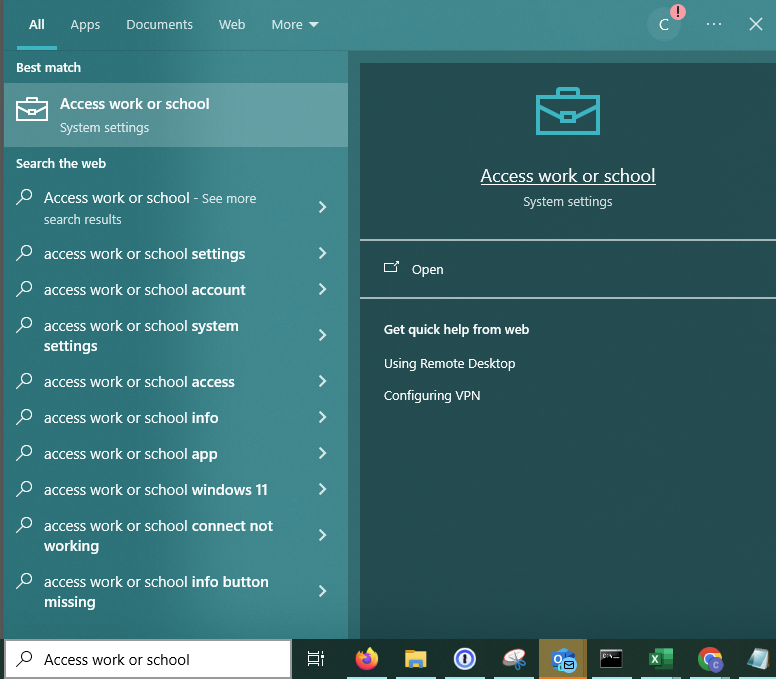Open Command Prompt from the taskbar
Image resolution: width=776 pixels, height=679 pixels.
(x=611, y=659)
